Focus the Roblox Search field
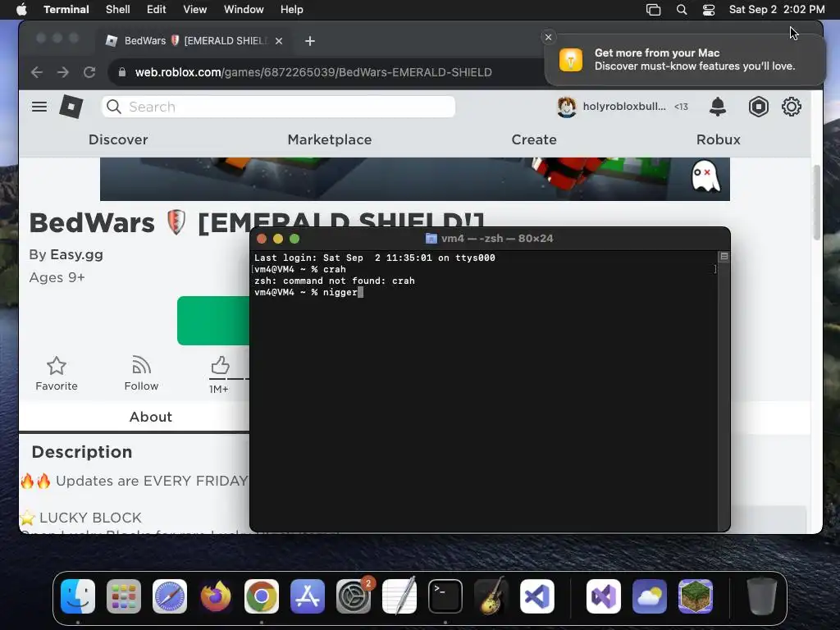The width and height of the screenshot is (840, 630). (x=279, y=107)
